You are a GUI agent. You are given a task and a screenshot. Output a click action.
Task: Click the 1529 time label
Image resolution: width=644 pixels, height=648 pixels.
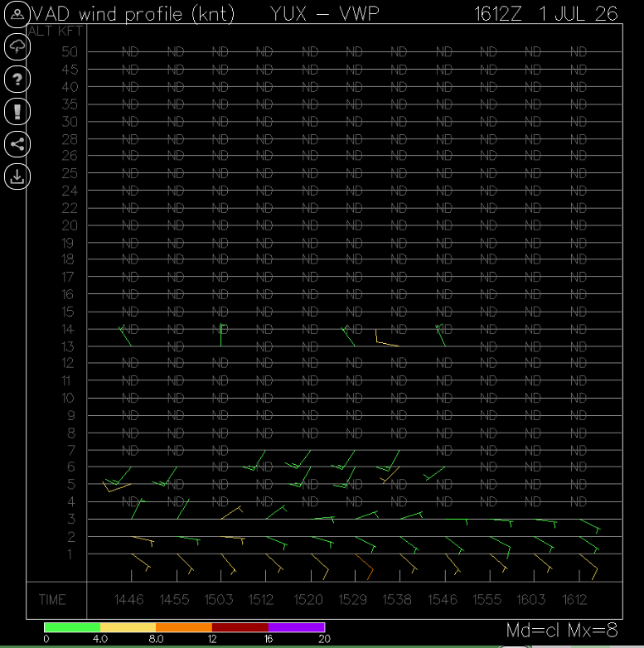352,600
